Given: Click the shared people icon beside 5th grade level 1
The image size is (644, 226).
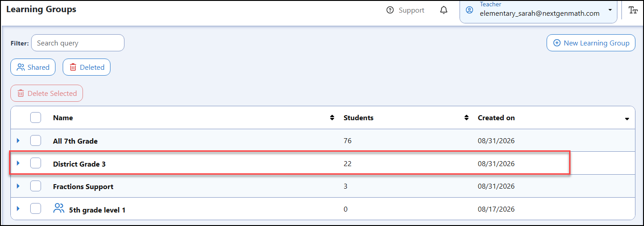Looking at the screenshot, I should click(x=59, y=208).
